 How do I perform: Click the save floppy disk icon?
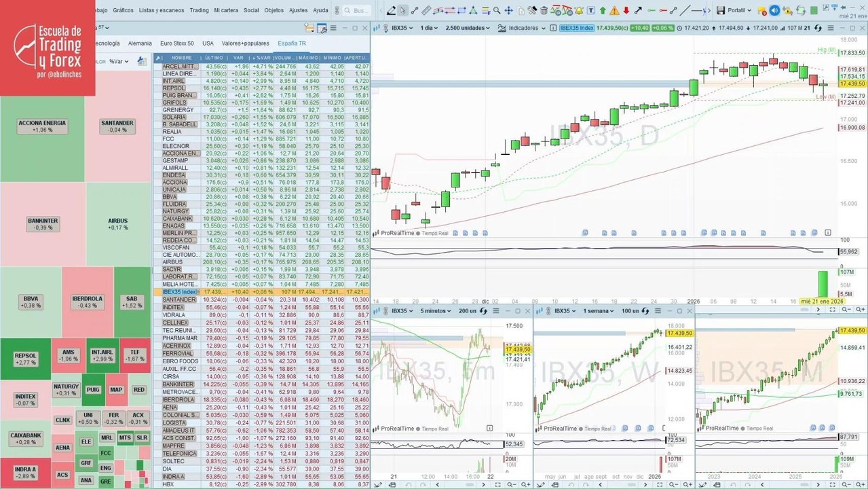pos(720,10)
